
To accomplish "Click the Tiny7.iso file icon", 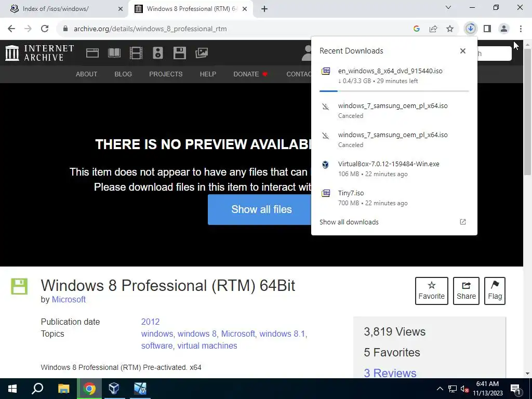I will coord(326,193).
